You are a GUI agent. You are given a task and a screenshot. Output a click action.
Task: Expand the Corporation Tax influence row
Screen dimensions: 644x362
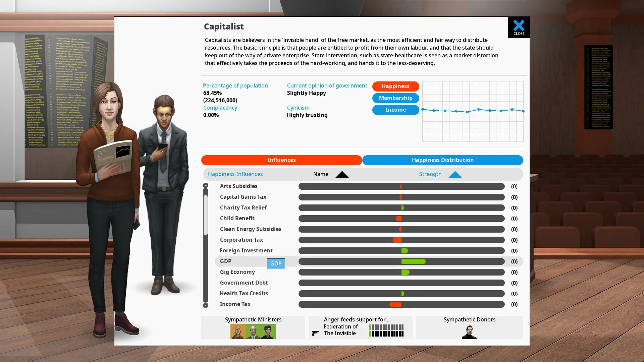(241, 240)
